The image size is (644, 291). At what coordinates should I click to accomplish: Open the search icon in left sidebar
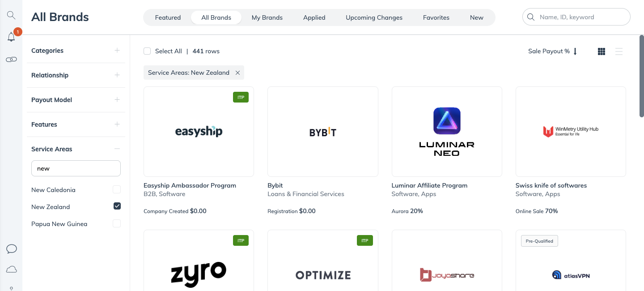11,15
